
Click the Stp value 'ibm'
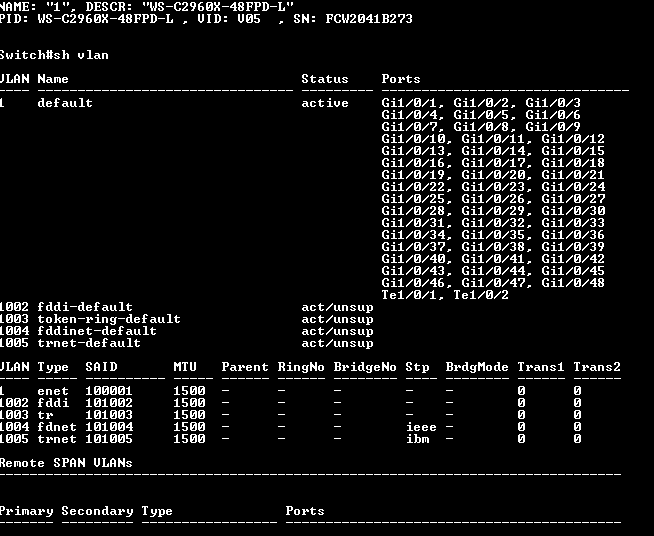(x=418, y=439)
